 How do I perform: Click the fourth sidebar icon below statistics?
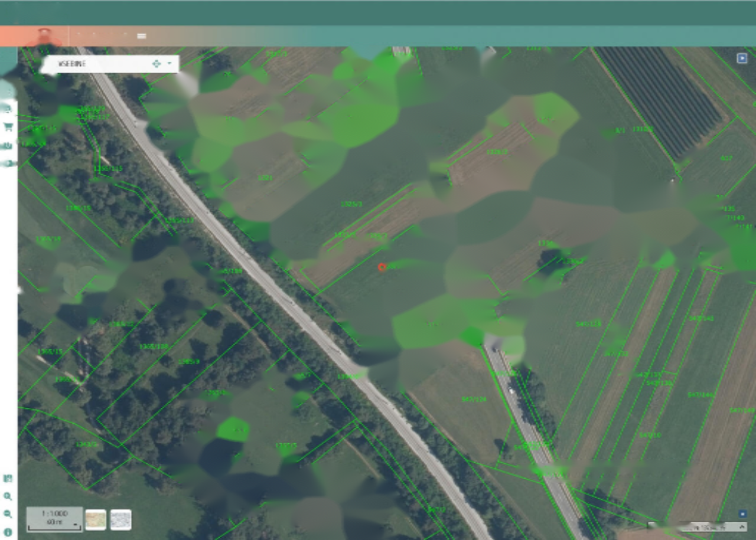(8, 163)
